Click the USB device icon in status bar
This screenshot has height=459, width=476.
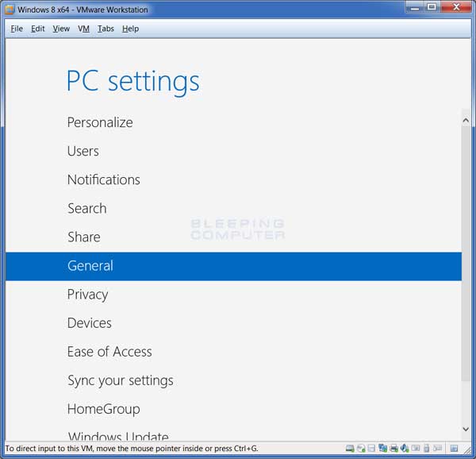point(426,448)
